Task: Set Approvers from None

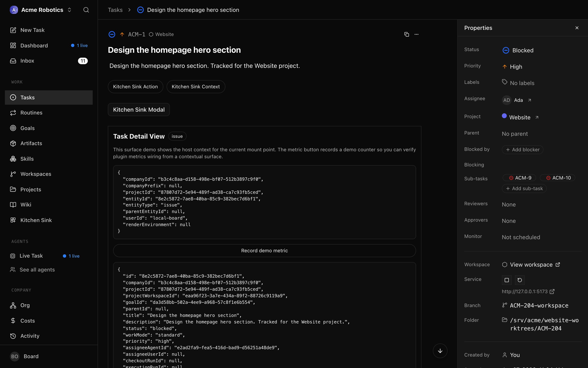Action: pyautogui.click(x=509, y=221)
